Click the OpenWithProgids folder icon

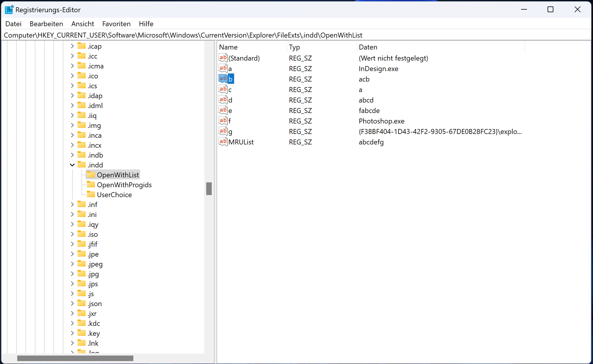91,184
